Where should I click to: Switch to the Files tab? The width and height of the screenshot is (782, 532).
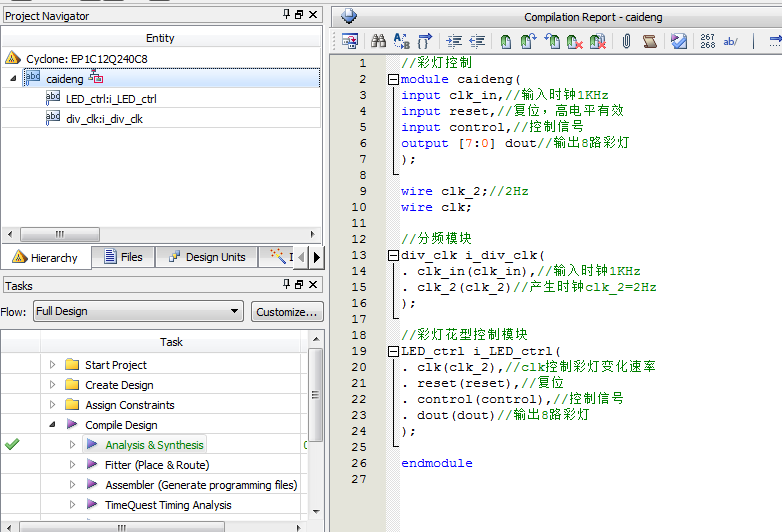(x=122, y=257)
